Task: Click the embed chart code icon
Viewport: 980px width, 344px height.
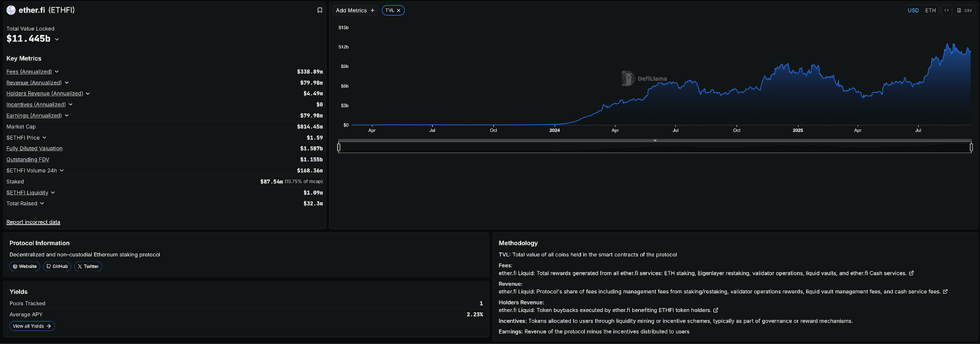Action: [946, 10]
